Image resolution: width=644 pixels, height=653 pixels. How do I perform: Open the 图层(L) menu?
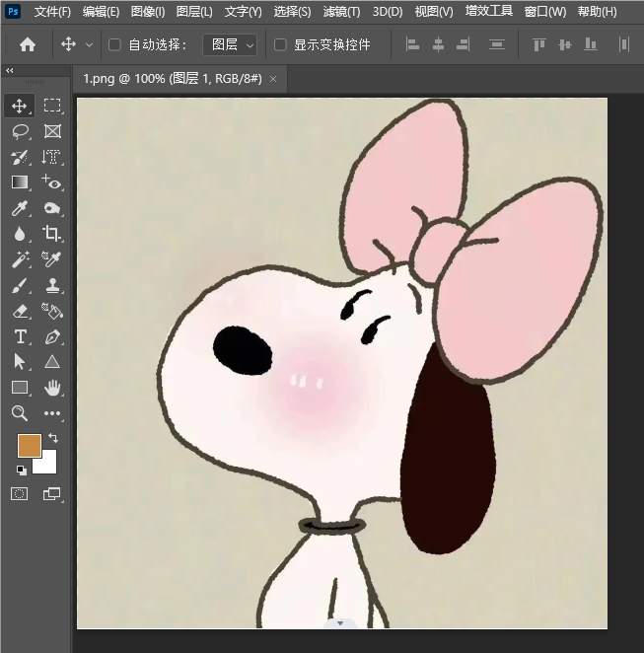point(194,12)
